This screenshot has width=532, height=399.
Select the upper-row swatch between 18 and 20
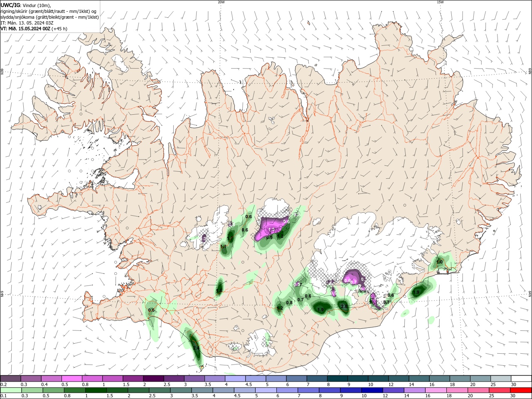point(460,379)
